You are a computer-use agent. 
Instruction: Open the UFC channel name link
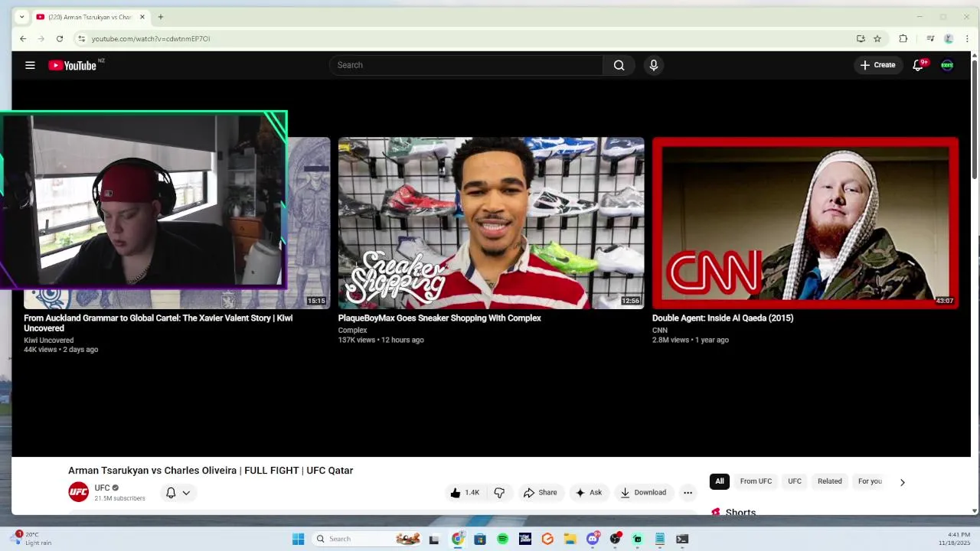103,487
